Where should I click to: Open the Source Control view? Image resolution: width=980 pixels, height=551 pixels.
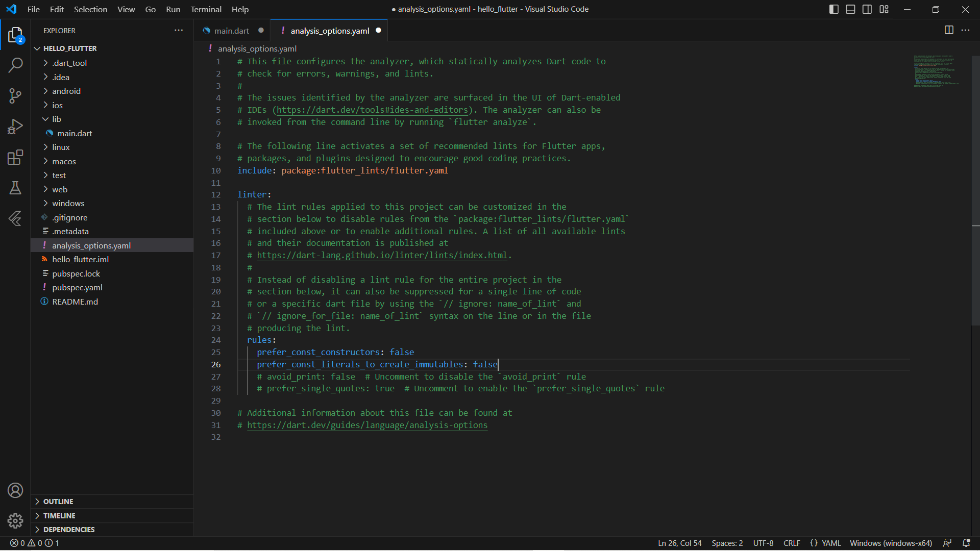coord(15,95)
